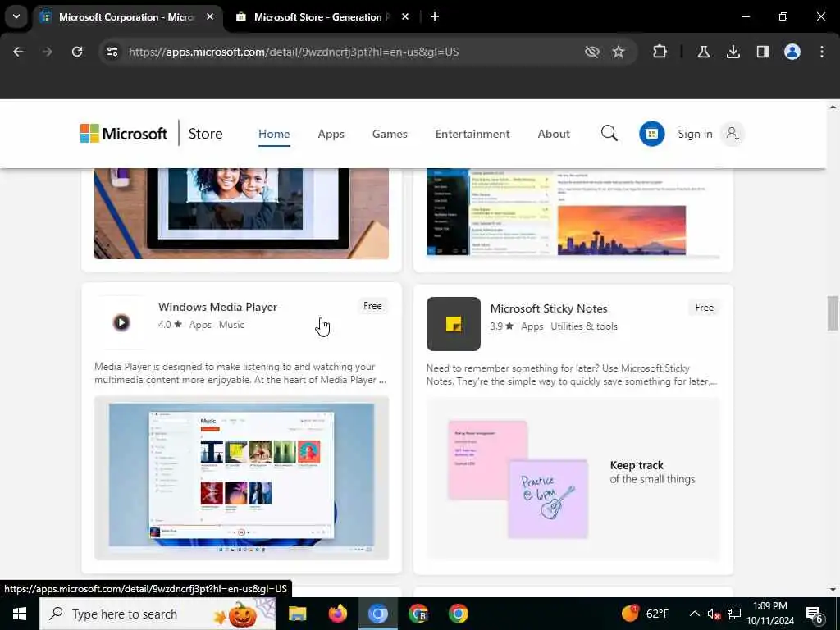The image size is (840, 630).
Task: Open the Windows Media Player title
Action: [217, 307]
